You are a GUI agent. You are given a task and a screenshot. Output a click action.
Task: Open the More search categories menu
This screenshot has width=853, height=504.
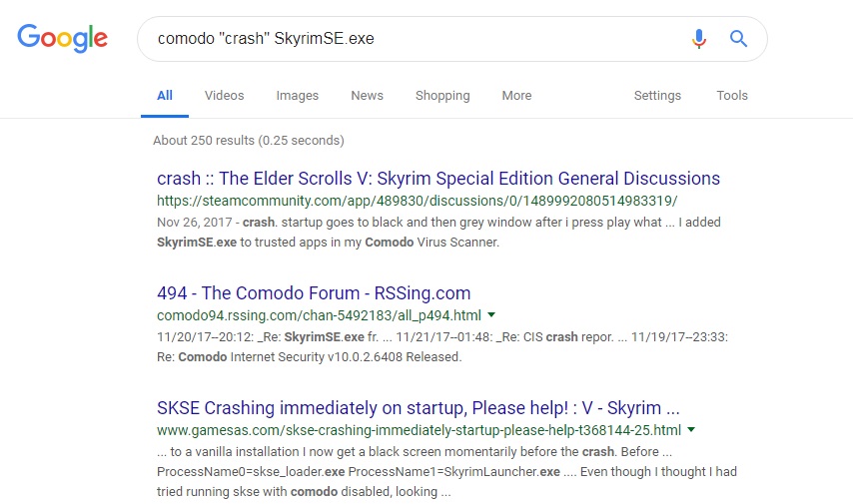[x=516, y=96]
